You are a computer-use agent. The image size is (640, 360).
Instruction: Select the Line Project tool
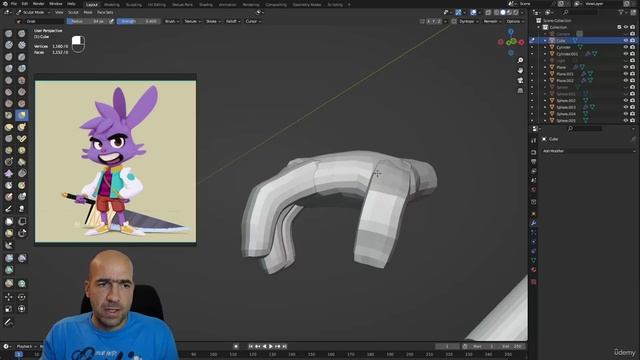[9, 245]
